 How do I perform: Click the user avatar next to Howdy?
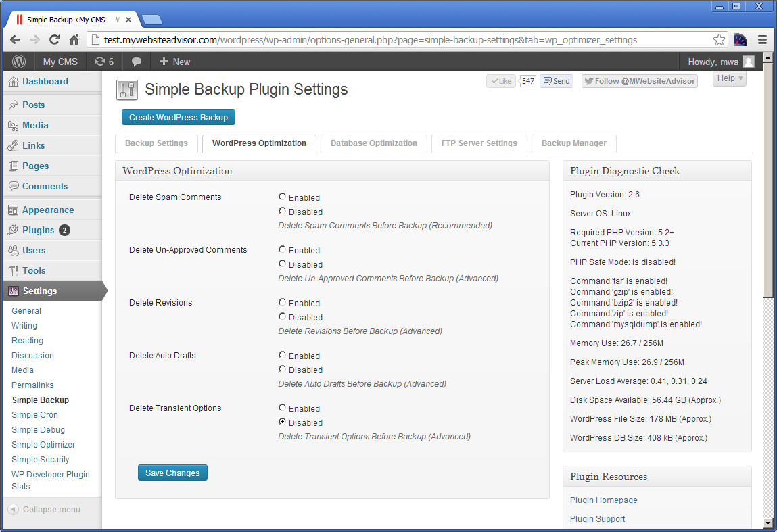pyautogui.click(x=749, y=62)
